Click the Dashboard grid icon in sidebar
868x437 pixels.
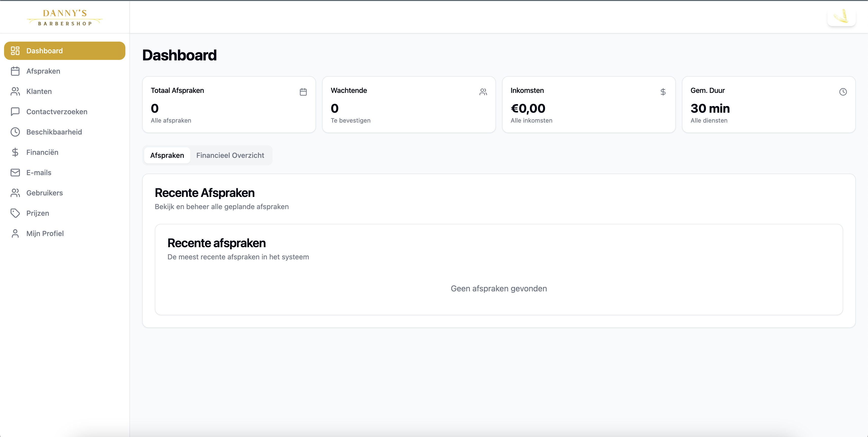[x=15, y=51]
